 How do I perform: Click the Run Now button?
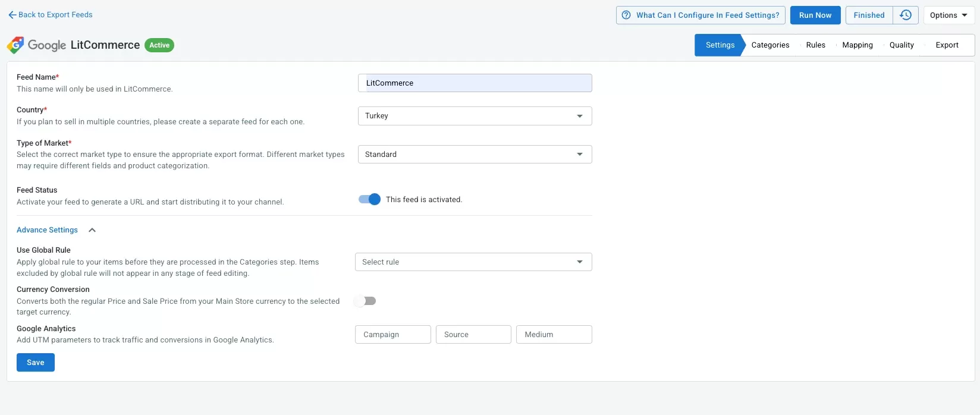click(815, 15)
